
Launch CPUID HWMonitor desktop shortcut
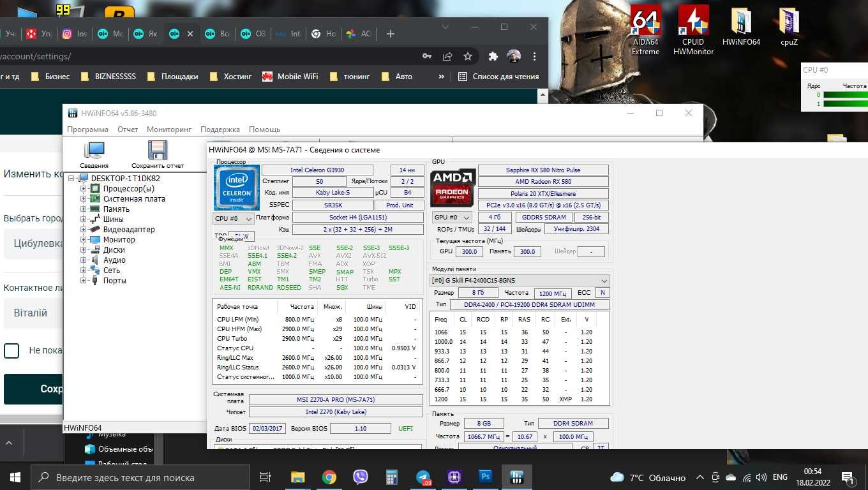point(693,29)
